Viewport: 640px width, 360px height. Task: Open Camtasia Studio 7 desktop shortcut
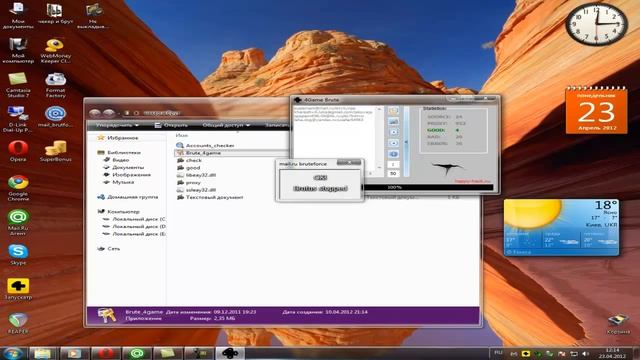(18, 85)
